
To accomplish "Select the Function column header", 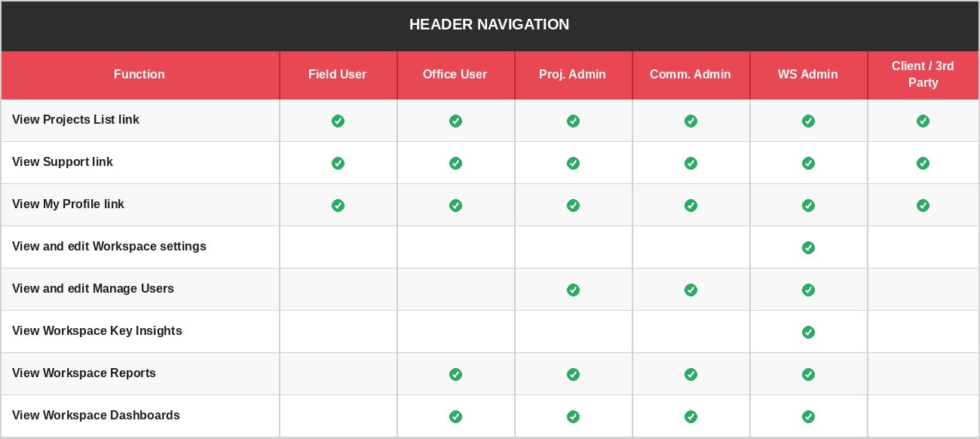I will tap(139, 75).
